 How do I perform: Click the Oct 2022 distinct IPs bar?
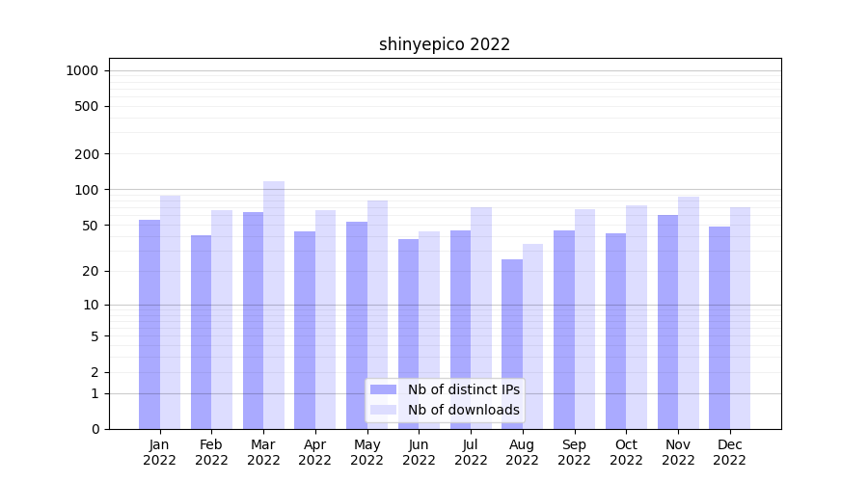[x=615, y=331]
